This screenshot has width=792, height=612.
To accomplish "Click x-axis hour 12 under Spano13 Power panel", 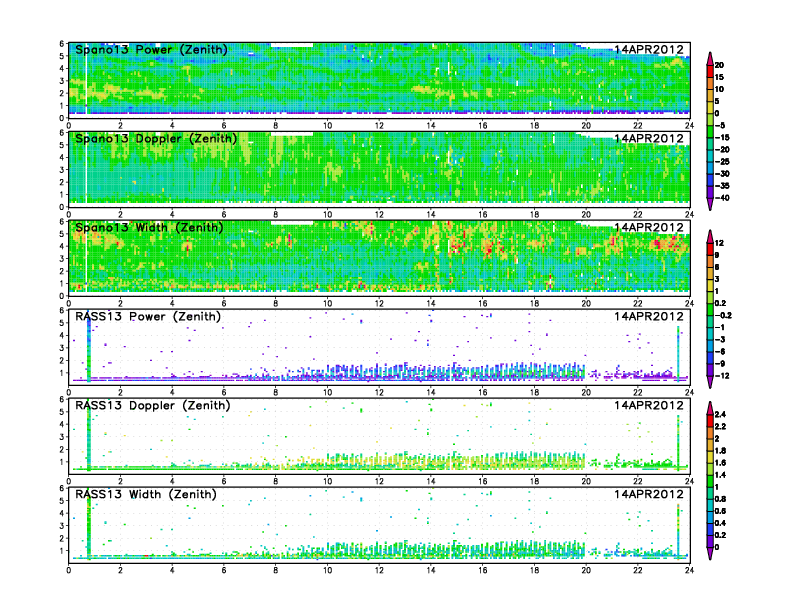I will pos(379,126).
